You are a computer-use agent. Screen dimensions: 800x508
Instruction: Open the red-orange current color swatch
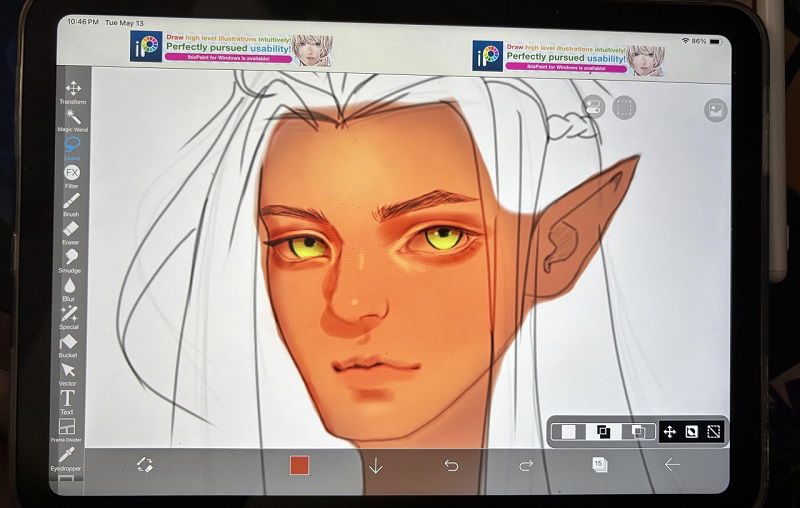point(299,465)
